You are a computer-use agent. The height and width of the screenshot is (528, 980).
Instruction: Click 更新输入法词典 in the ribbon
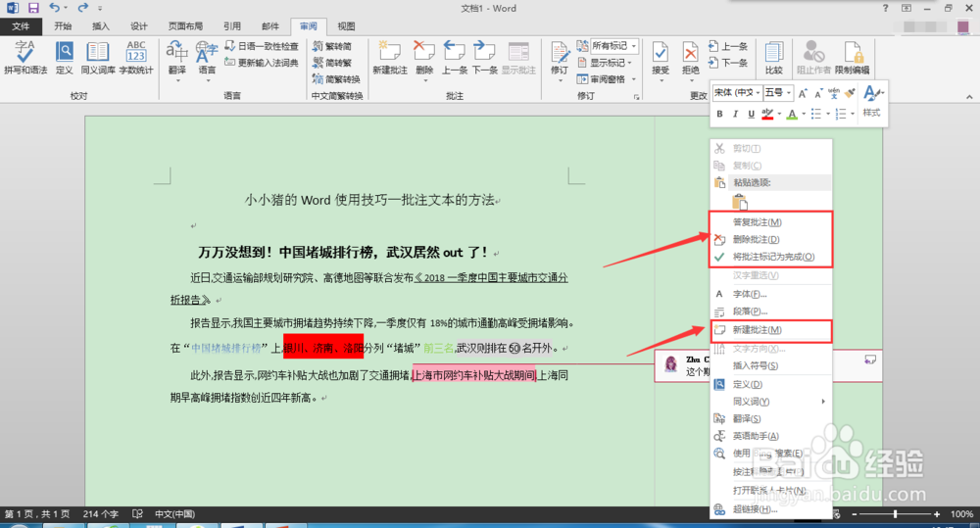tap(262, 63)
